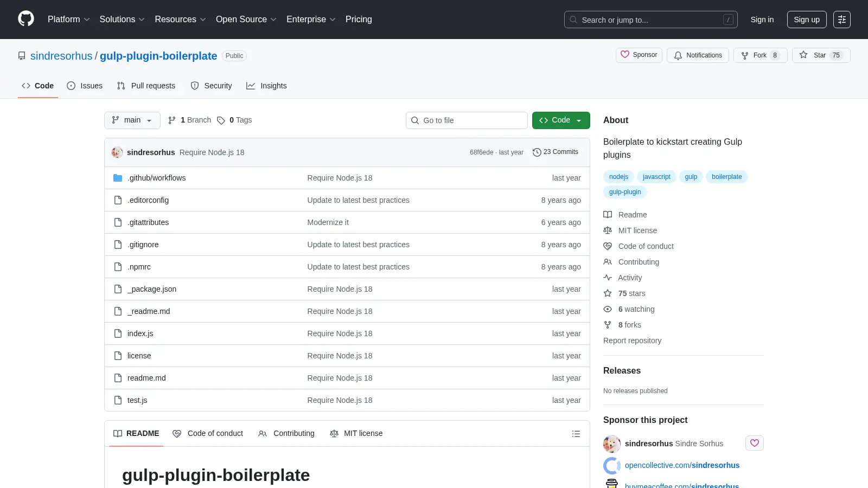
Task: Click the fork icon beside 8 forks
Action: [x=608, y=325]
